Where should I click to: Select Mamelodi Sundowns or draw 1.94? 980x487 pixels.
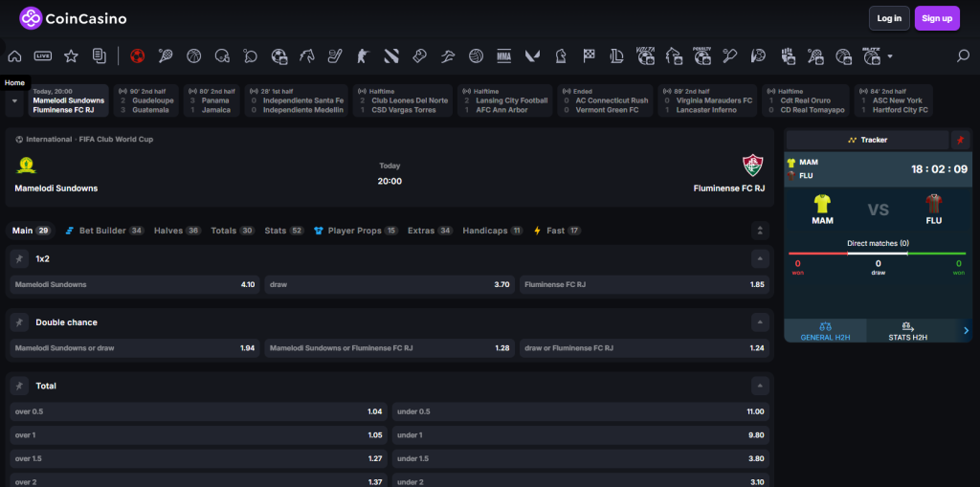click(x=135, y=348)
